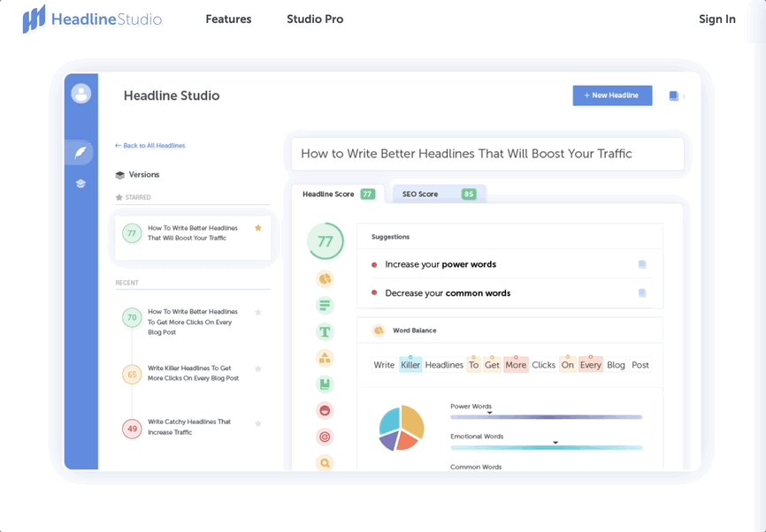Screen dimensions: 766x532
Task: Click the document icon beside power words
Action: (x=642, y=264)
